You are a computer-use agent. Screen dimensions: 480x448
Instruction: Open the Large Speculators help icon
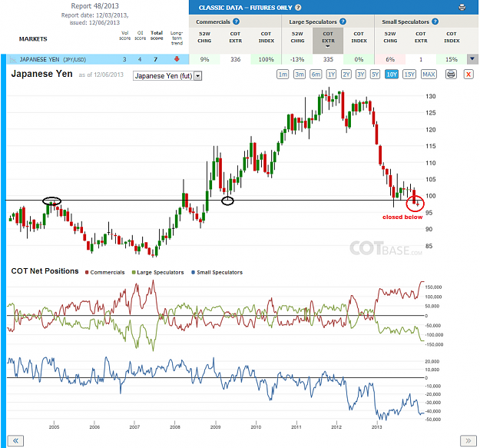pyautogui.click(x=343, y=22)
